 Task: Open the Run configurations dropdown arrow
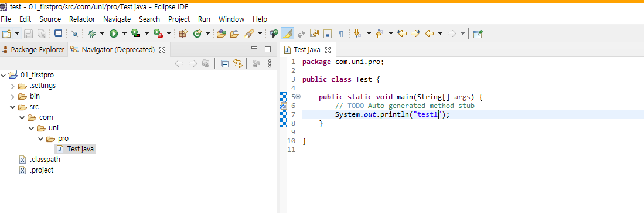[x=124, y=33]
